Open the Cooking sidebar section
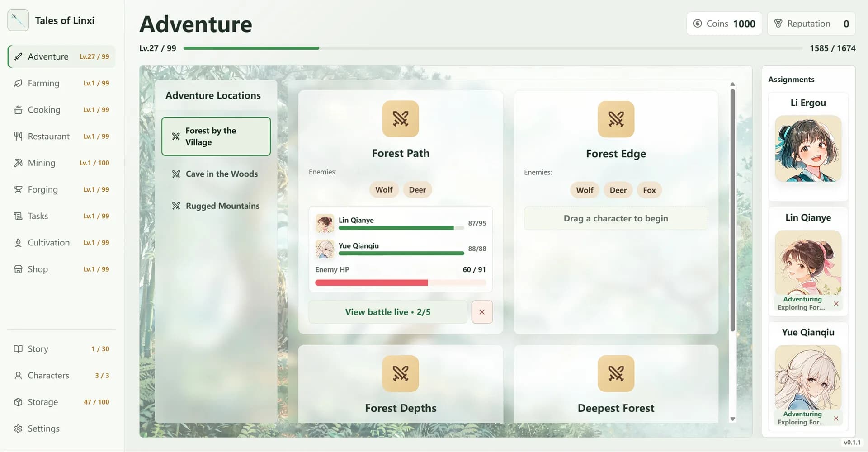This screenshot has width=868, height=452. point(61,110)
